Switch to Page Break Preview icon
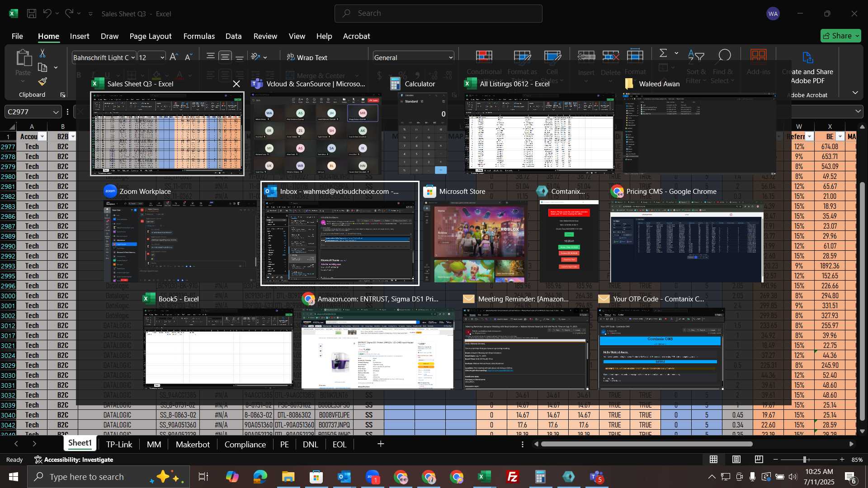 [x=759, y=460]
